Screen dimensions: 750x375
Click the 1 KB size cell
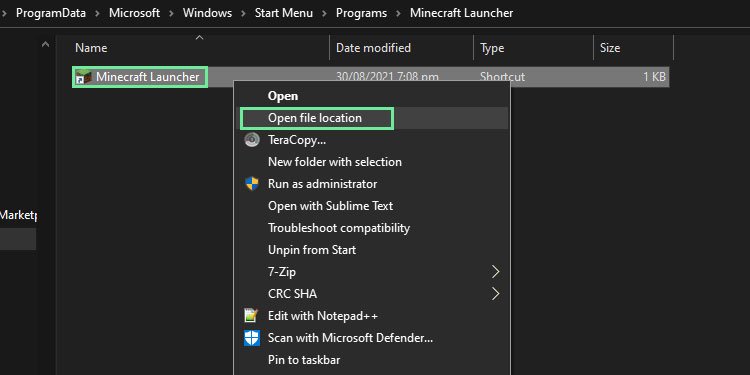pyautogui.click(x=654, y=77)
